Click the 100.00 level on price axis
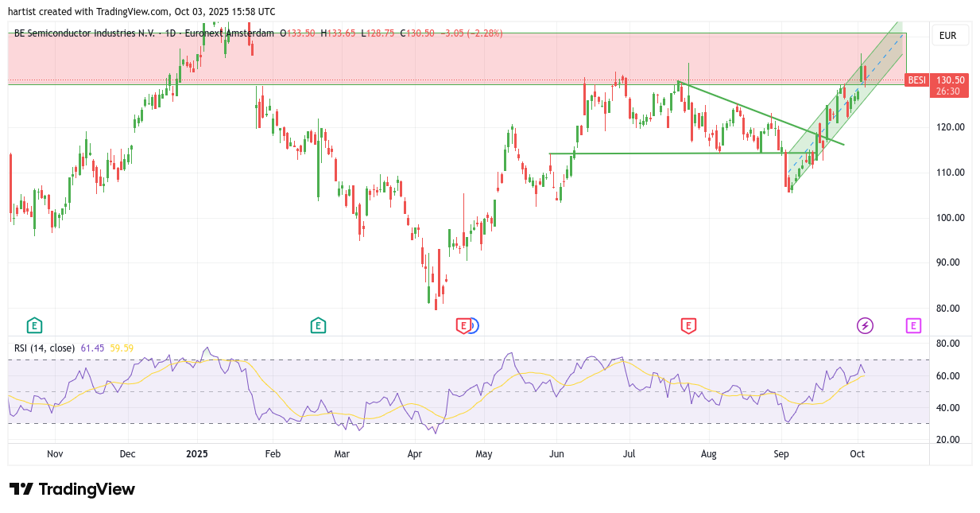The width and height of the screenshot is (980, 513). [x=950, y=217]
